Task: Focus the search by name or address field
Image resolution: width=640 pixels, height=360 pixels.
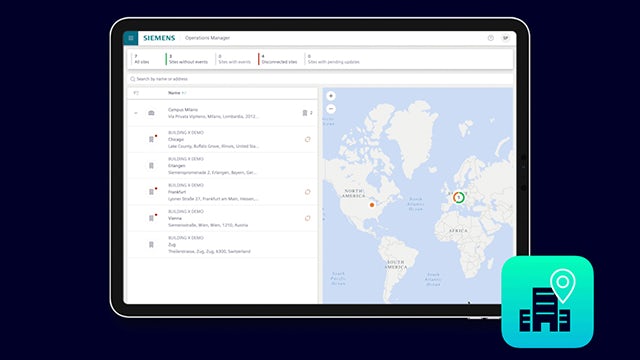Action: [320, 79]
